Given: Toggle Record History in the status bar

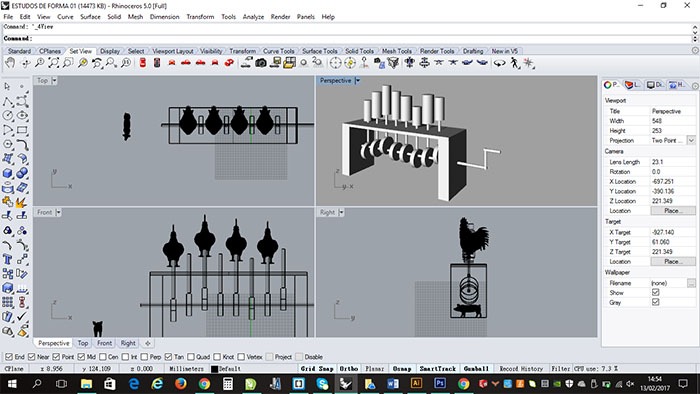Looking at the screenshot, I should point(521,369).
